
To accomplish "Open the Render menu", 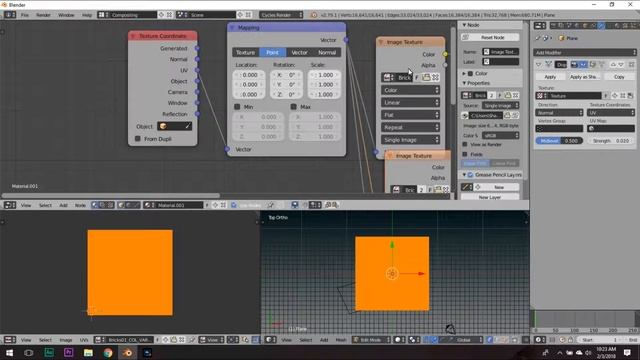I will (x=43, y=15).
